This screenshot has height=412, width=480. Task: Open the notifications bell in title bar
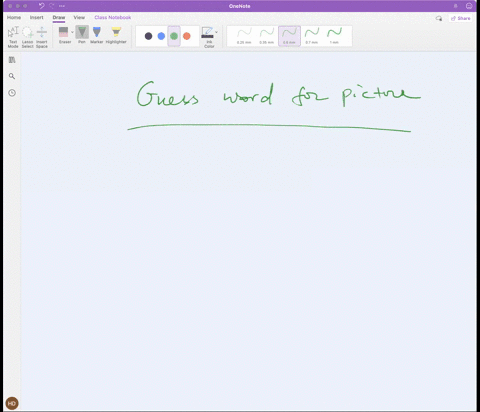(x=456, y=6)
